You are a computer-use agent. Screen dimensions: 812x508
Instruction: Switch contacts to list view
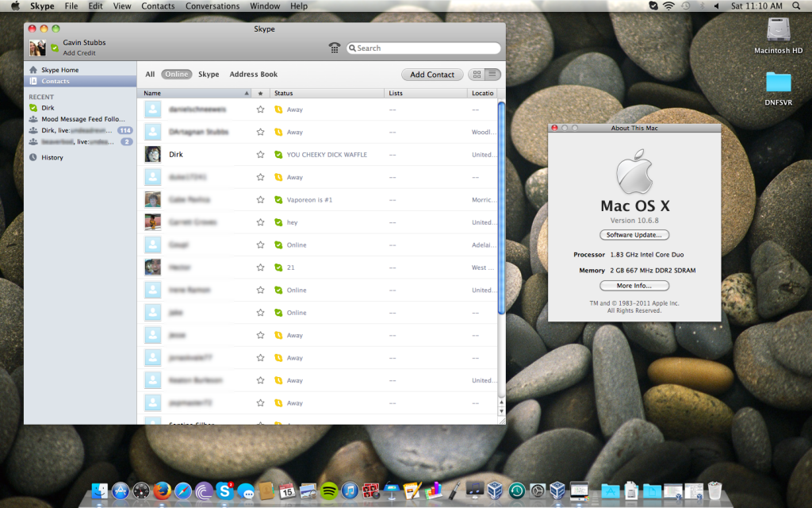pyautogui.click(x=492, y=74)
